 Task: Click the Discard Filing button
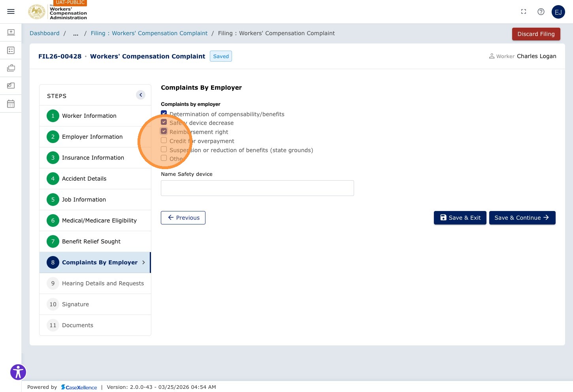point(536,34)
